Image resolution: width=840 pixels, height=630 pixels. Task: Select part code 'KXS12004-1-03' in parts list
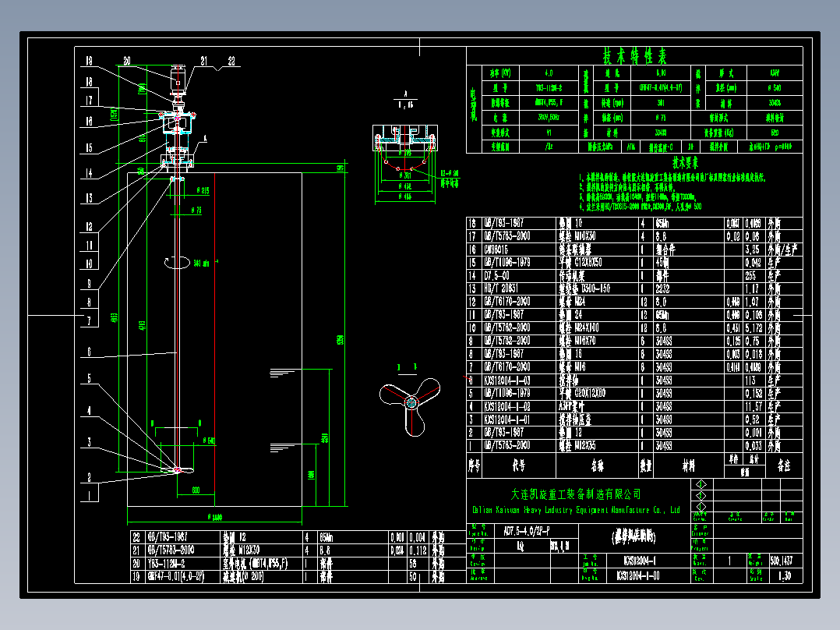tap(506, 380)
